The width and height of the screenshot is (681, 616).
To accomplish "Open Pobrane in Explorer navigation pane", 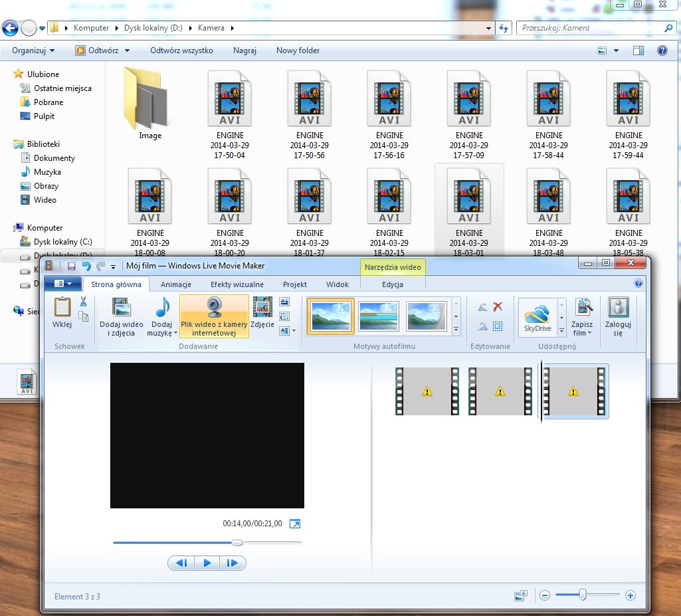I will tap(49, 102).
